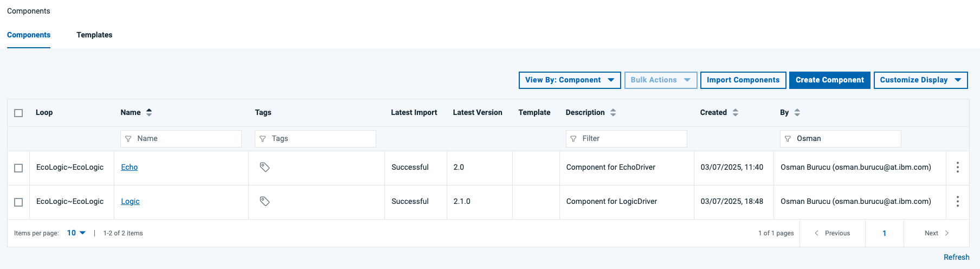Click the Import Components button
This screenshot has width=980, height=269.
click(x=743, y=80)
